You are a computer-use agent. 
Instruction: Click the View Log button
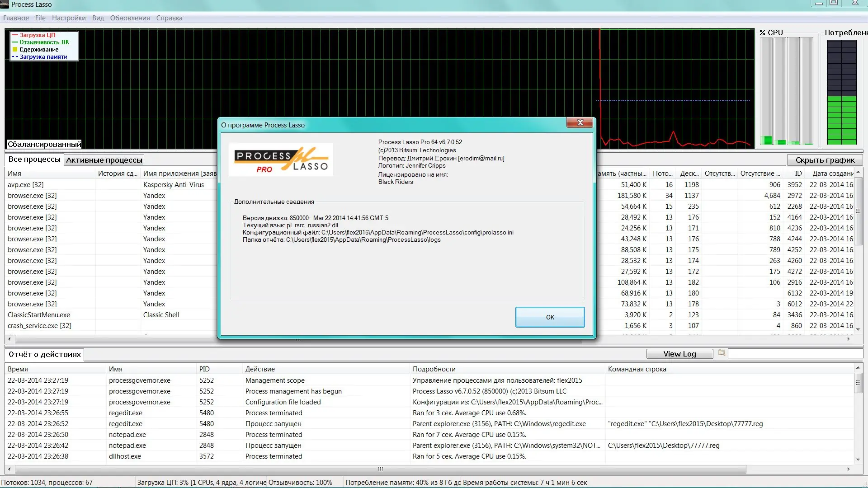pyautogui.click(x=679, y=354)
